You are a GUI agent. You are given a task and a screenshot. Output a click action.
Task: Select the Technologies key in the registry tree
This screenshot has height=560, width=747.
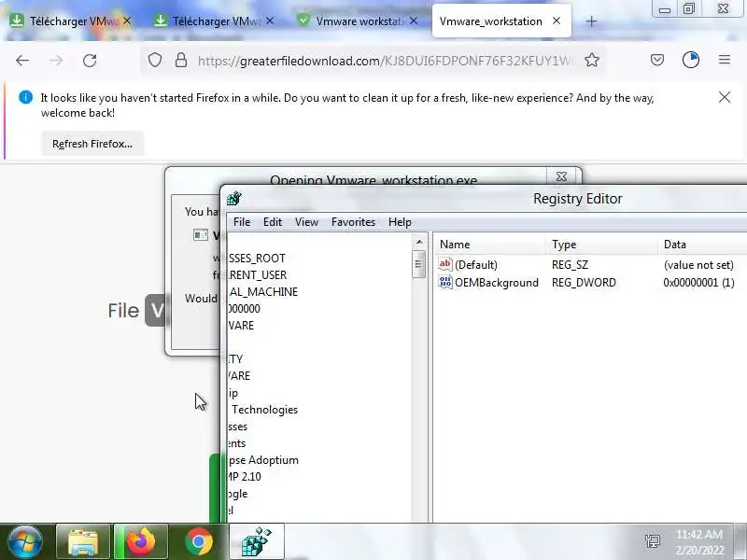[265, 410]
